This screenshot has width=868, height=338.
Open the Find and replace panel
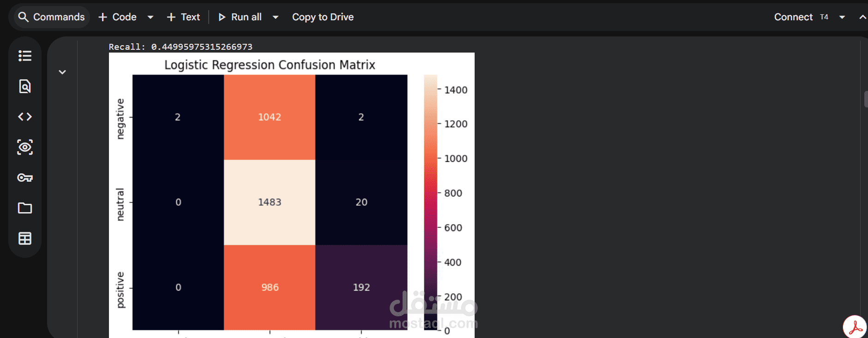coord(25,86)
